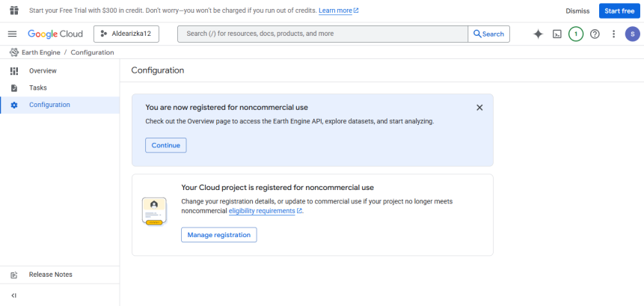Click the Continue button
644x306 pixels.
pos(166,145)
